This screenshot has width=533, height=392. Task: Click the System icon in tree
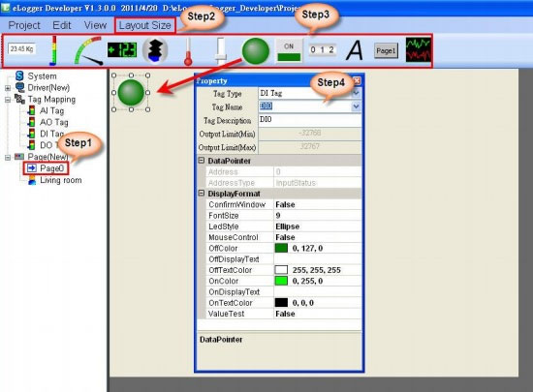click(x=19, y=76)
